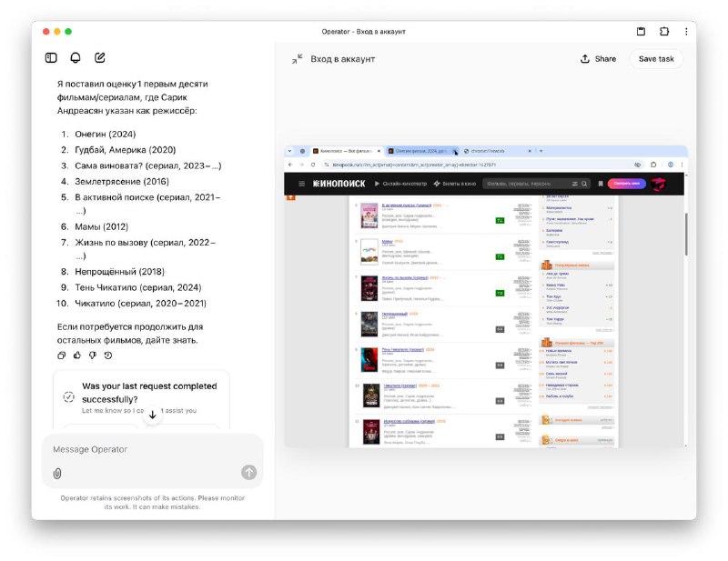Screen dimensions: 728x561
Task: Open Билеты в кино in the Kinopoisk header
Action: pos(454,184)
